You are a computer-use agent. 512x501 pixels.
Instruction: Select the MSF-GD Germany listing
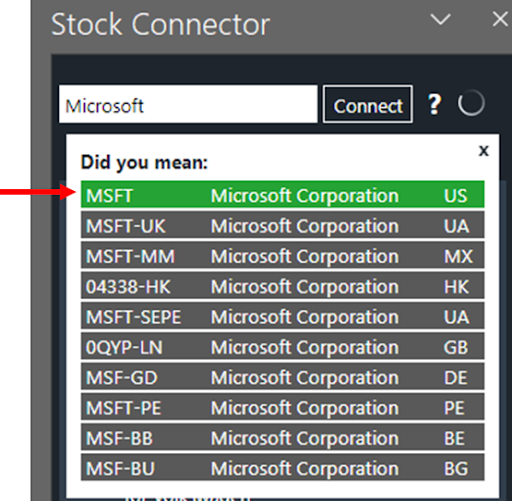click(x=283, y=377)
